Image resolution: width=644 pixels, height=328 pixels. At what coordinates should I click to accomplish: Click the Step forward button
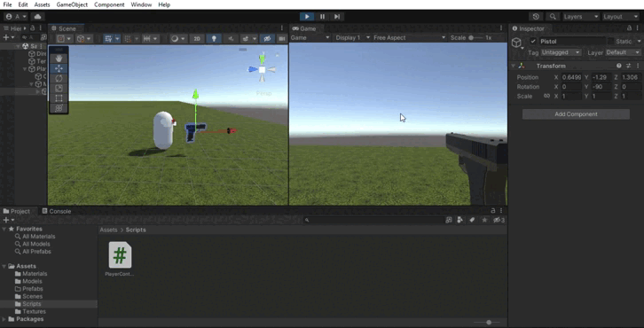point(337,17)
